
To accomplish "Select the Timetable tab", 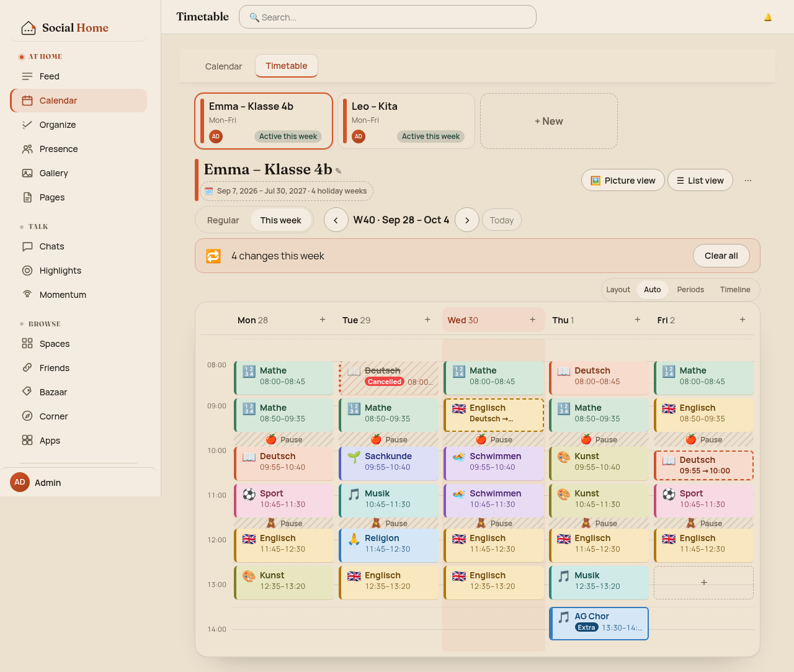I will click(x=287, y=66).
